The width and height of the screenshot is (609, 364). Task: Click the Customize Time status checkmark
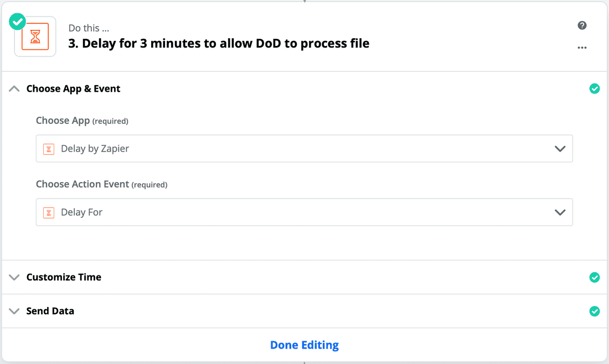(x=594, y=277)
